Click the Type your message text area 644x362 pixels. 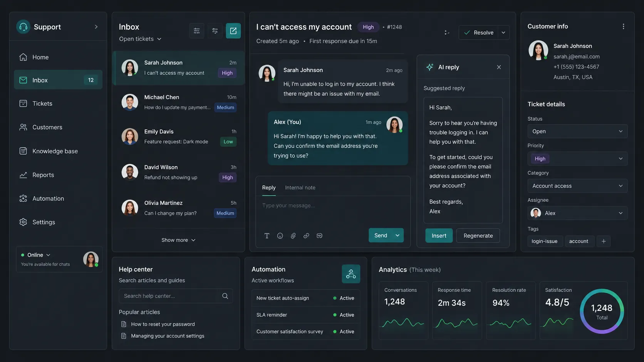click(333, 210)
